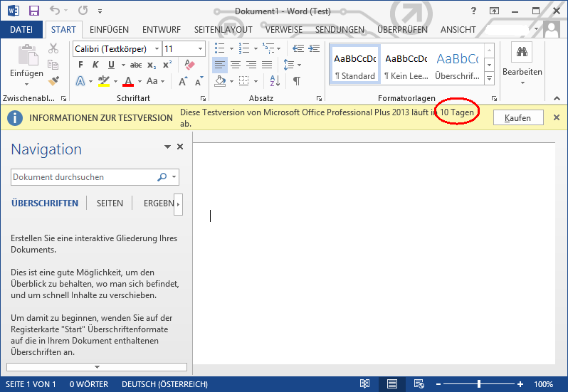
Task: Copy selection with the Copy icon
Action: [53, 65]
